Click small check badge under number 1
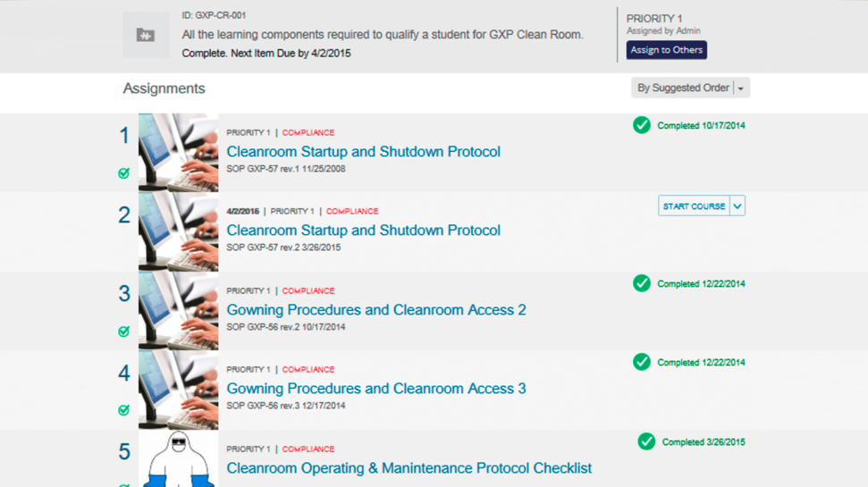This screenshot has width=868, height=487. 124,173
